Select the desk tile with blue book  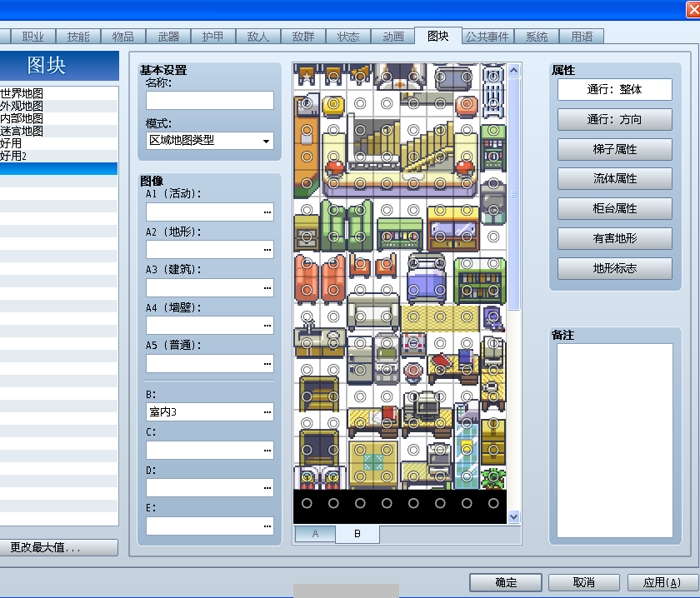coord(467,370)
